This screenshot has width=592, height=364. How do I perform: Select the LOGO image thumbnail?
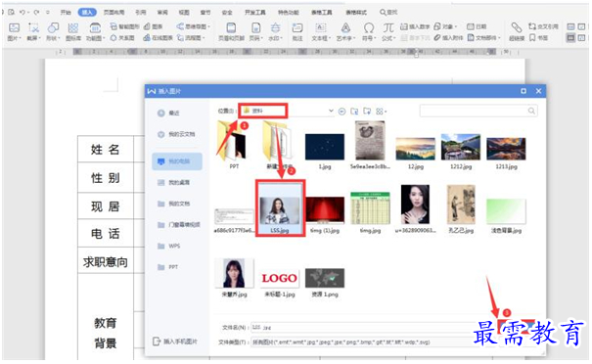point(280,279)
